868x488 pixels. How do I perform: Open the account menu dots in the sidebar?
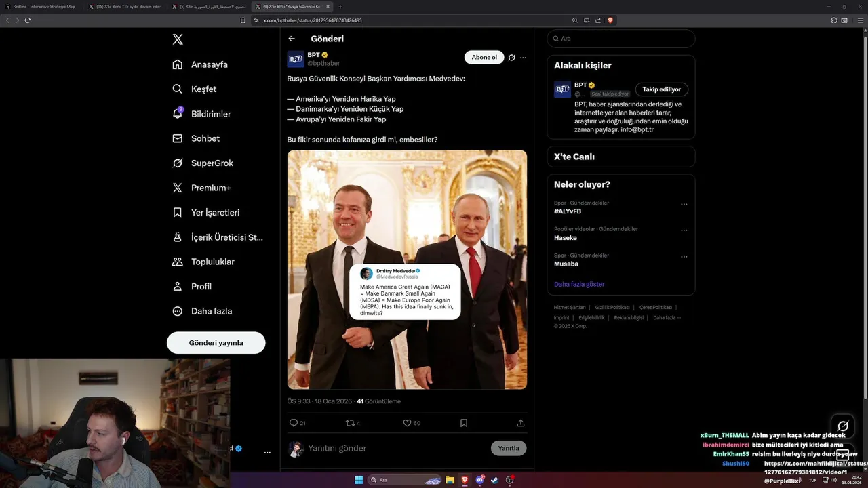pyautogui.click(x=267, y=452)
